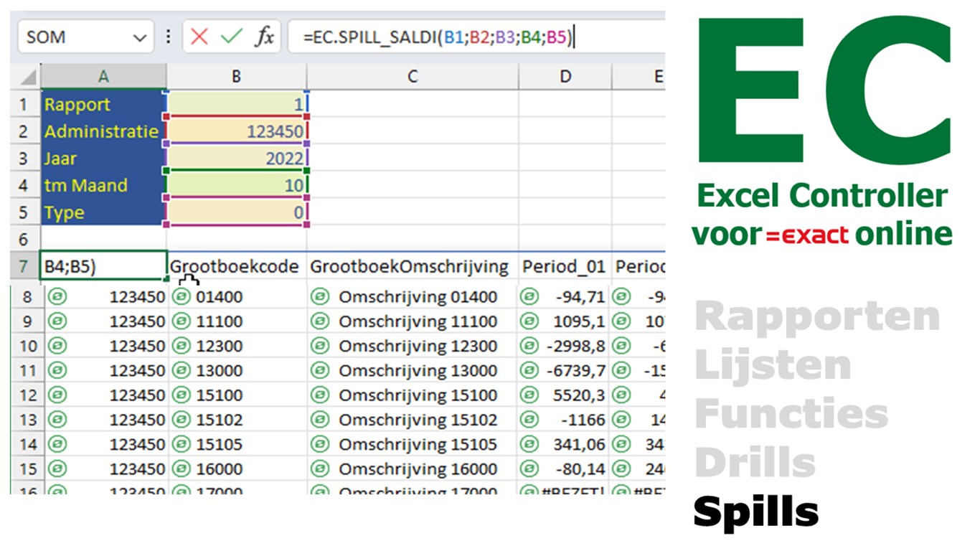
Task: Select cell B4 with value 10
Action: click(236, 185)
